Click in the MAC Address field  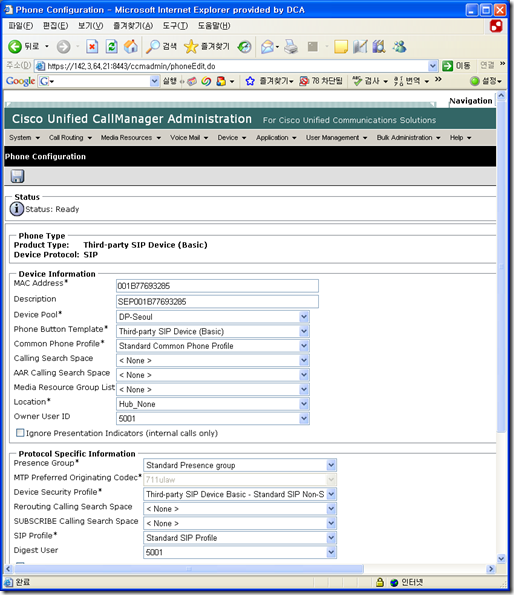point(217,286)
